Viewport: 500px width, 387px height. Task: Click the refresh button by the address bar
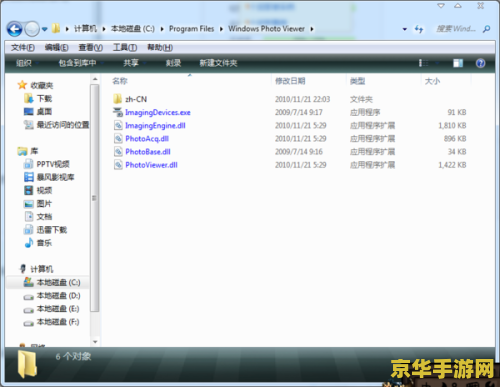(x=419, y=29)
